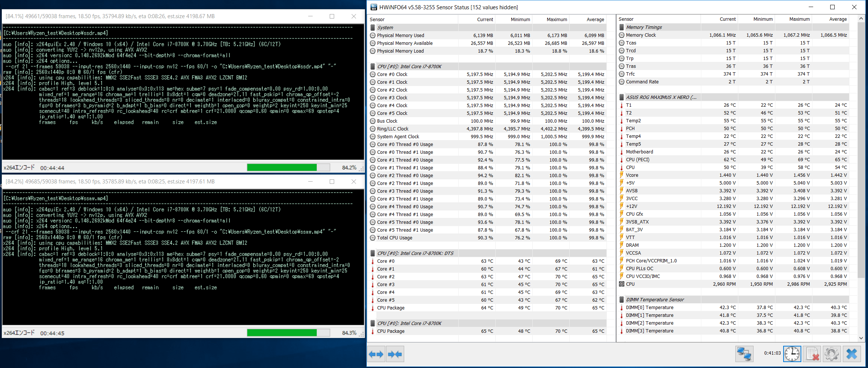
Task: Select the Memory Timings sensor group header
Action: [x=644, y=27]
